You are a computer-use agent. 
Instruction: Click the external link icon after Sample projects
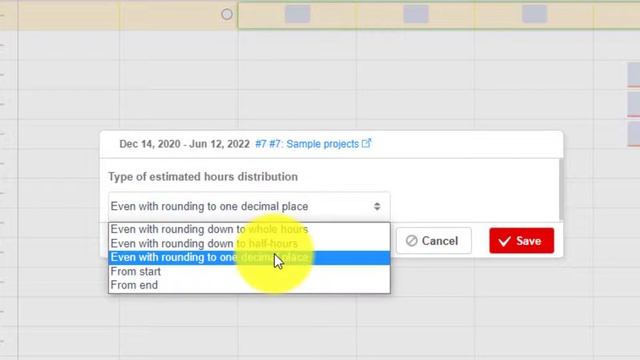coord(366,143)
